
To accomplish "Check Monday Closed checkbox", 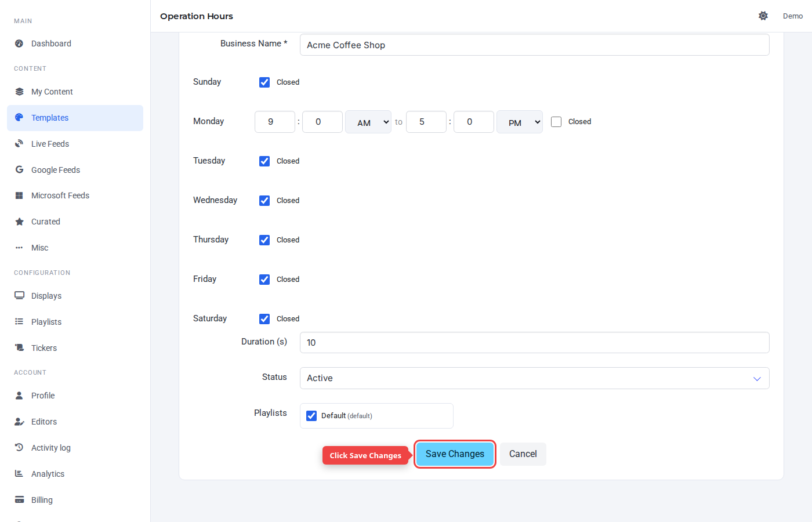I will 556,122.
